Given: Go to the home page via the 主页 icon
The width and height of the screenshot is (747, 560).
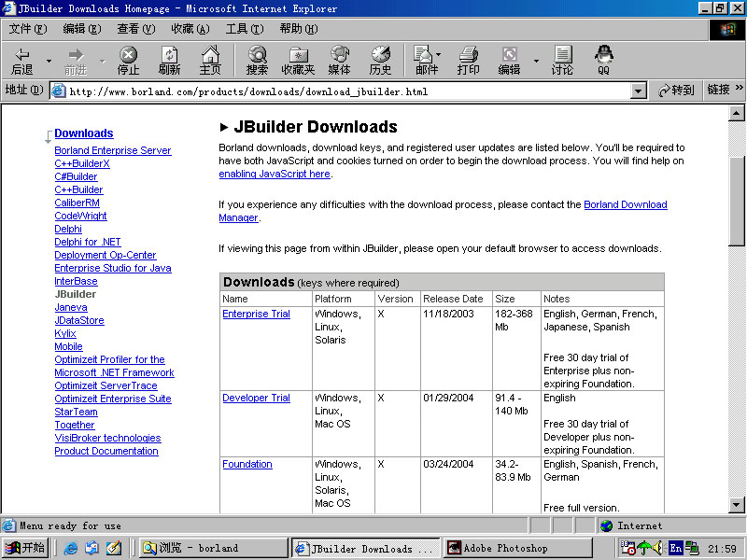Looking at the screenshot, I should 210,61.
